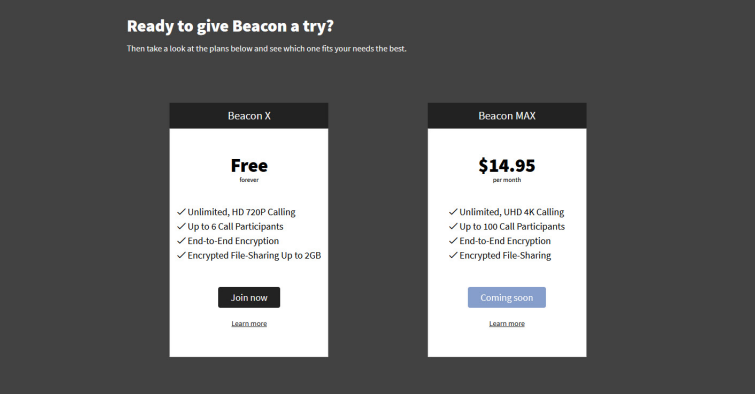Click checkmark beside Unlimited, HD 720P Calling

(x=181, y=212)
